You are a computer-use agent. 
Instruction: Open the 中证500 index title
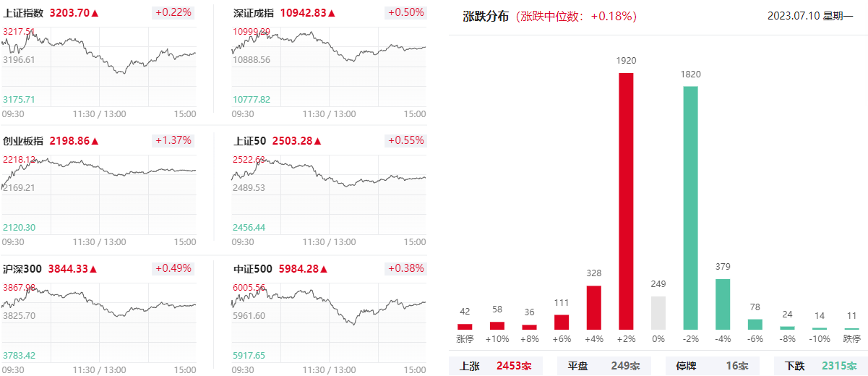click(x=252, y=269)
